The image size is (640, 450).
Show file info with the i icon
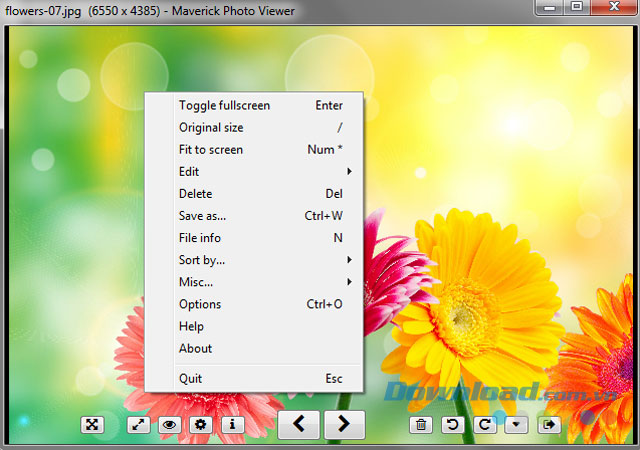click(232, 425)
